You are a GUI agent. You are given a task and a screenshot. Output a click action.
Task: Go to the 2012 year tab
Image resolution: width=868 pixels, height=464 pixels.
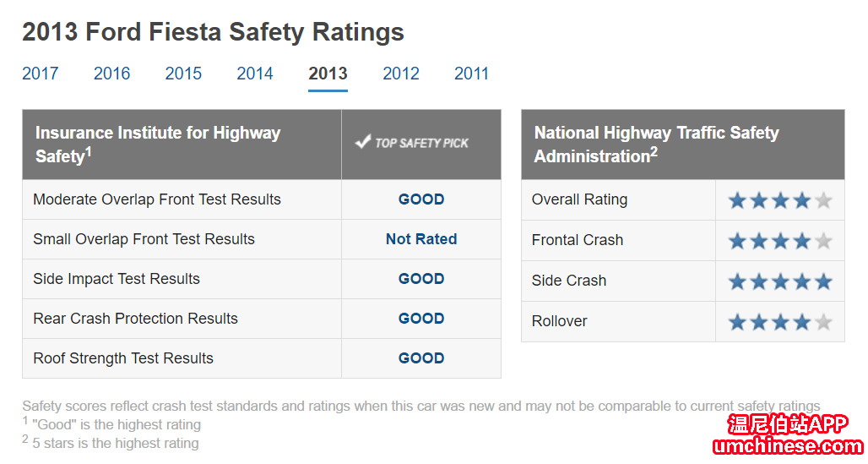click(x=401, y=74)
